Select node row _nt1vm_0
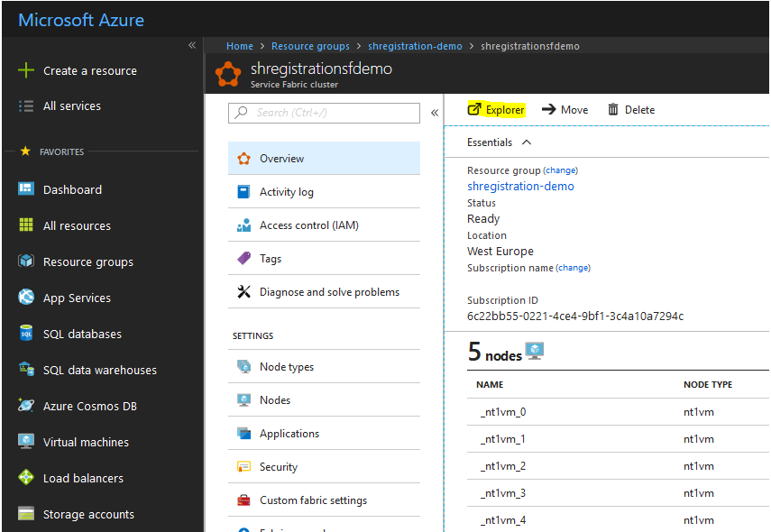Viewport: 771px width, 532px height. (618, 411)
